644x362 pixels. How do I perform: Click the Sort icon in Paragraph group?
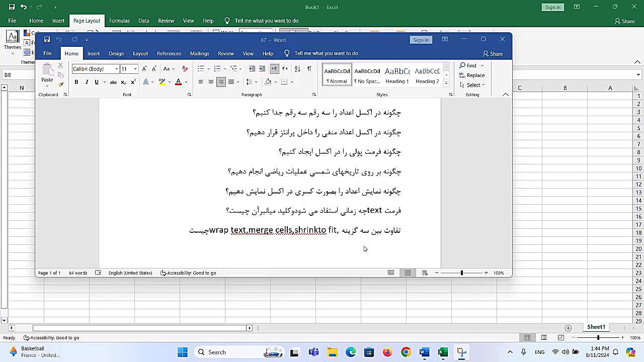tap(297, 69)
